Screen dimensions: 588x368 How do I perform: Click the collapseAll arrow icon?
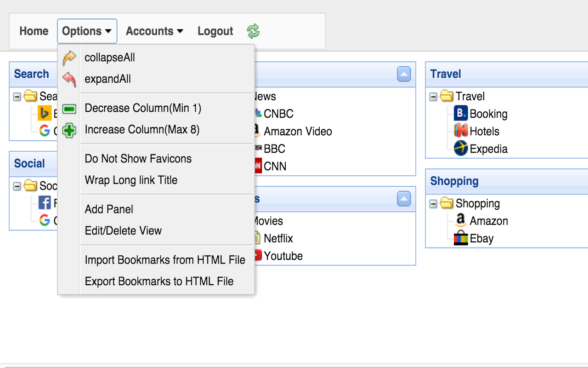coord(69,58)
